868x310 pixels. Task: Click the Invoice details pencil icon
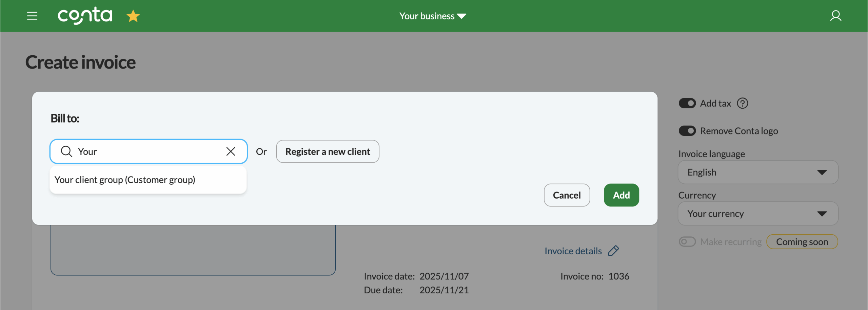[614, 251]
